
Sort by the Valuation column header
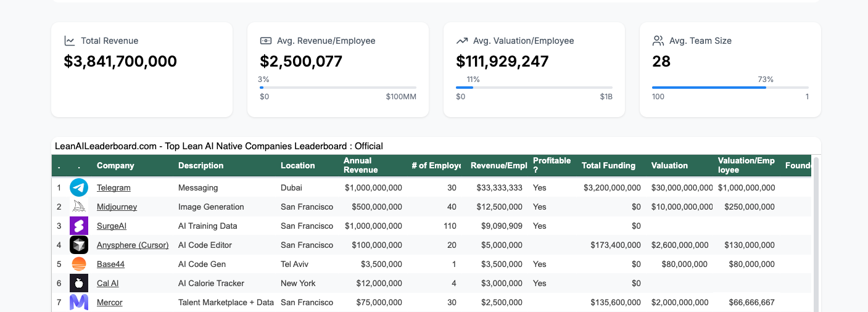coord(669,165)
